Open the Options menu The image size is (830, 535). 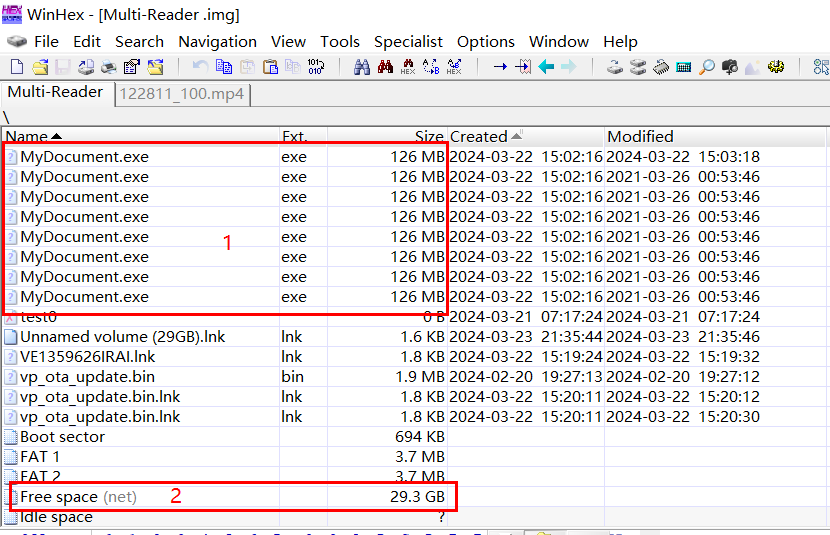tap(485, 42)
